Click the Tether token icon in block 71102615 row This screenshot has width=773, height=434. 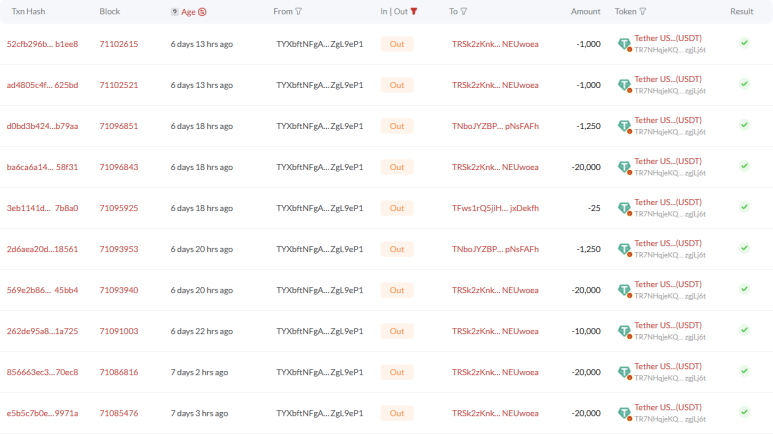coord(625,44)
